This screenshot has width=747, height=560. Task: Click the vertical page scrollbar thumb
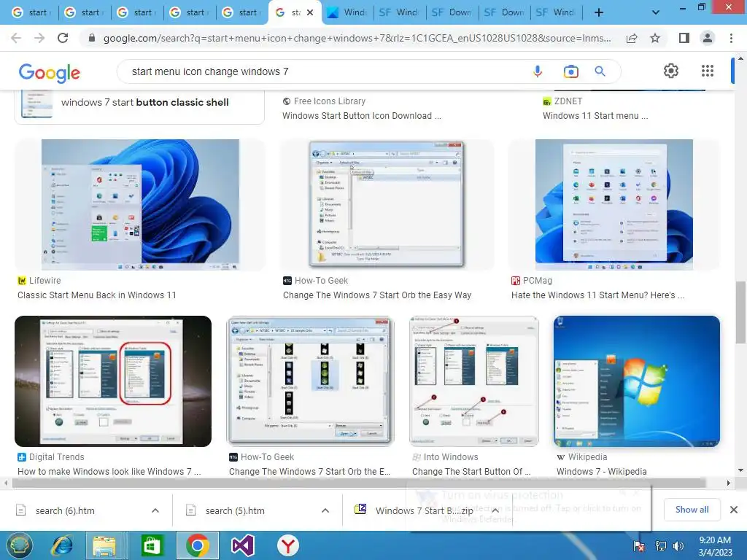point(740,312)
